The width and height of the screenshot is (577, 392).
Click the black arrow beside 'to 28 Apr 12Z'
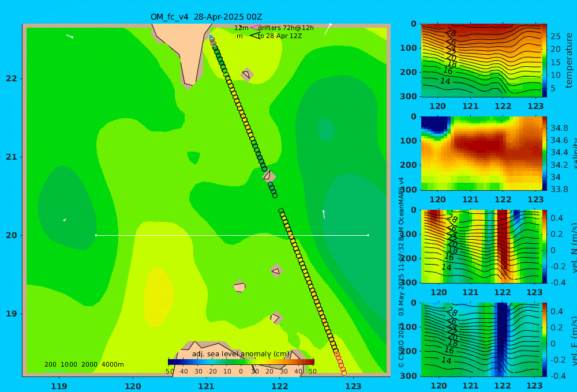pyautogui.click(x=254, y=36)
